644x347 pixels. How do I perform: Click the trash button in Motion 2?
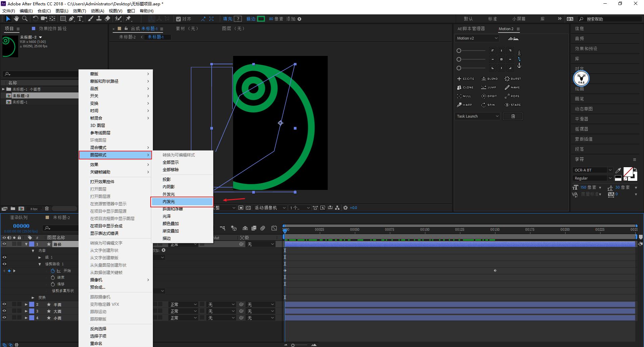pos(513,116)
